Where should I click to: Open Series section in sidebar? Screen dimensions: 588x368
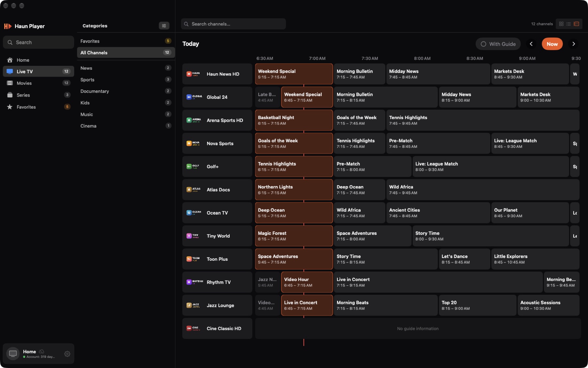(39, 95)
